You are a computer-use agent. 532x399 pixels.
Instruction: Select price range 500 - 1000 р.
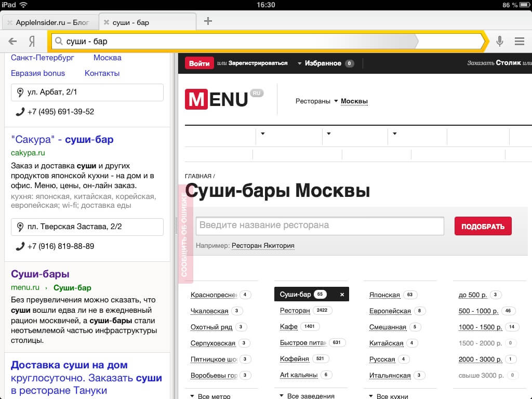tap(478, 311)
